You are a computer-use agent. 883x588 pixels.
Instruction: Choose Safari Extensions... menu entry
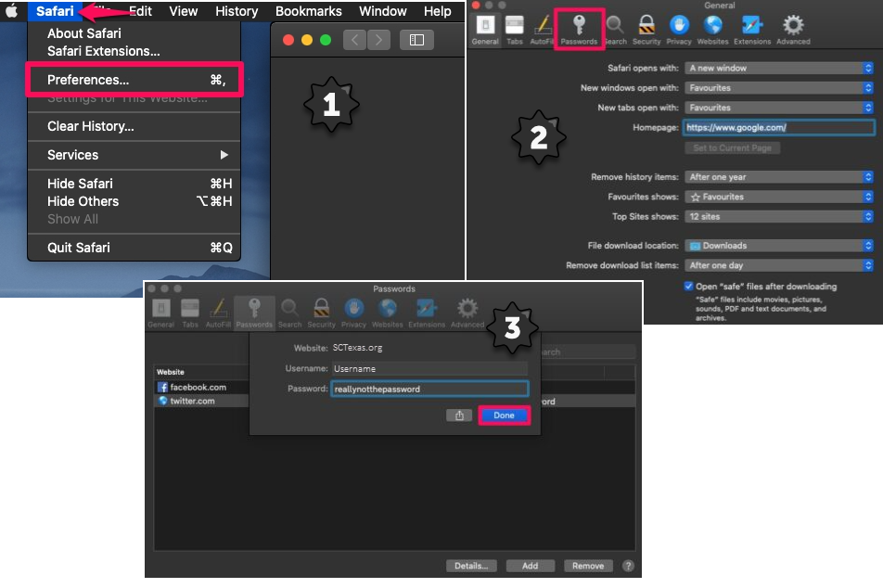134,51
